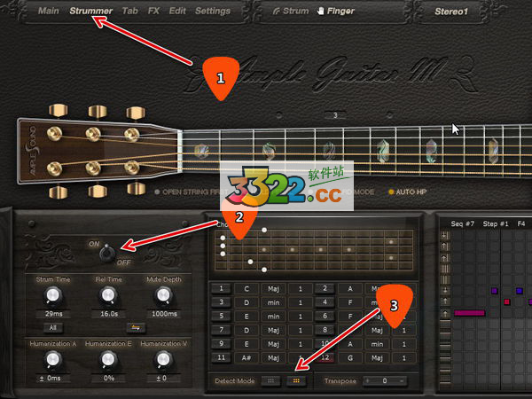
Task: Select chord slot button 1
Action: [221, 289]
